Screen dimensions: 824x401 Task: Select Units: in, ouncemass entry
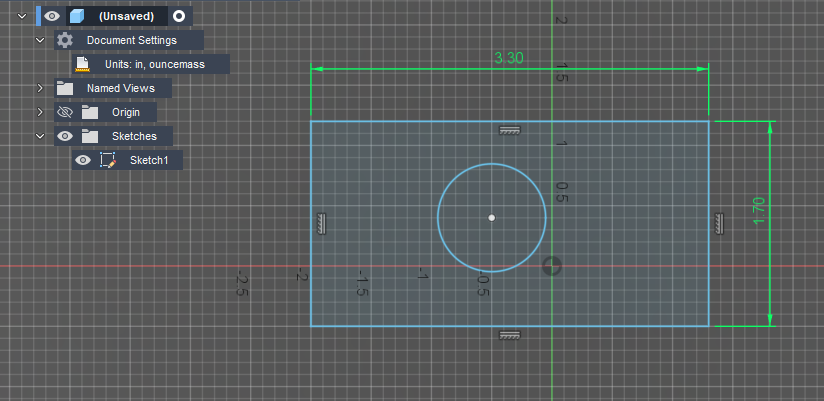155,64
